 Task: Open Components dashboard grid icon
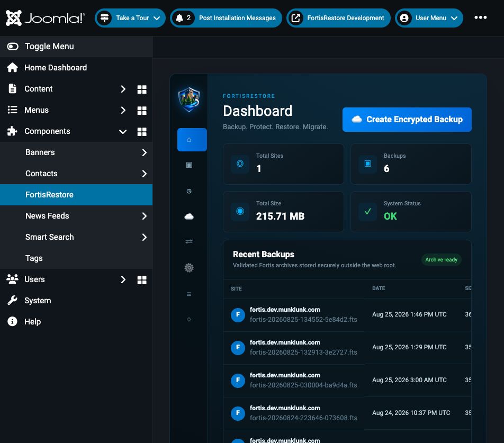click(142, 132)
